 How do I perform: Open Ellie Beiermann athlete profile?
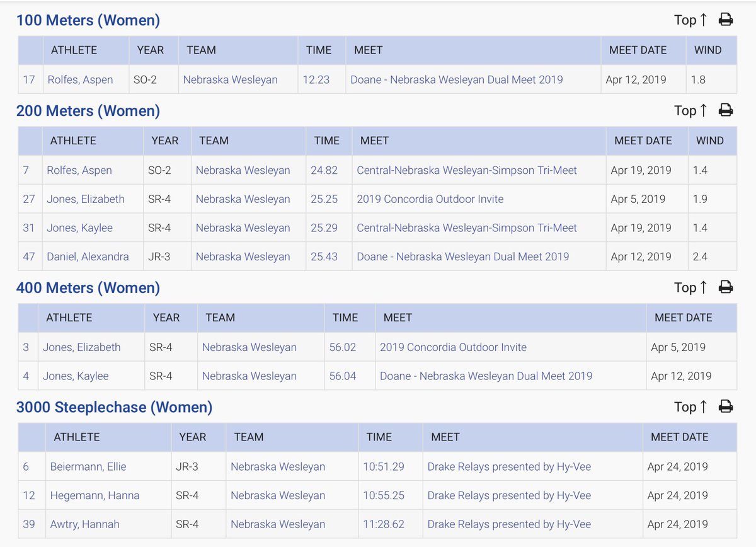click(x=88, y=467)
